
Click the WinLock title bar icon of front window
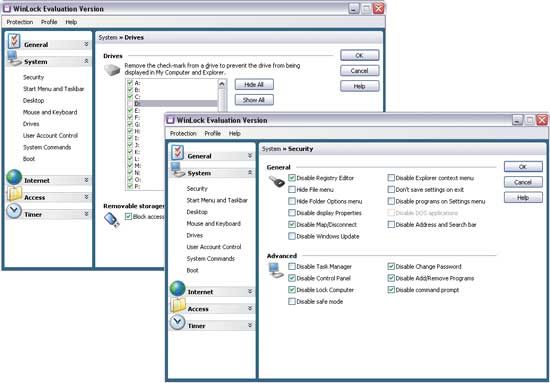coord(170,120)
